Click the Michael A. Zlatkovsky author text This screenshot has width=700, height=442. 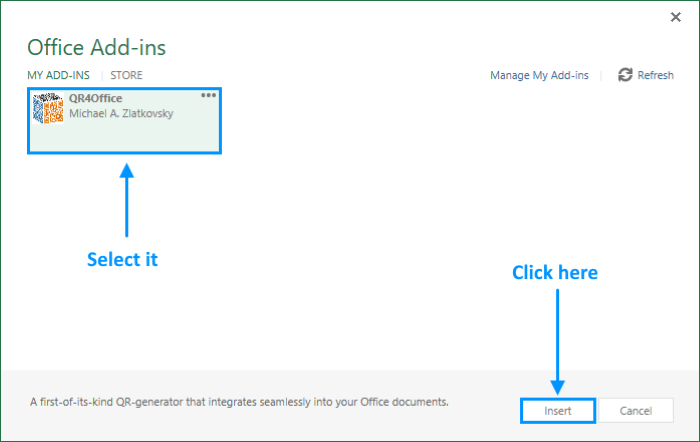(x=121, y=113)
